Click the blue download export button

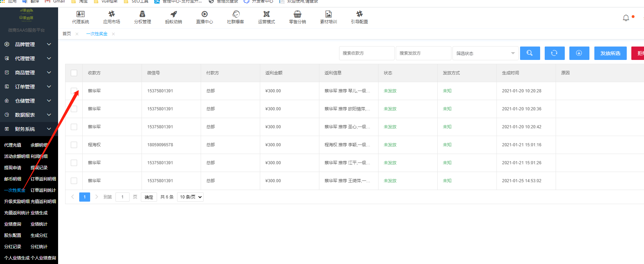[579, 53]
